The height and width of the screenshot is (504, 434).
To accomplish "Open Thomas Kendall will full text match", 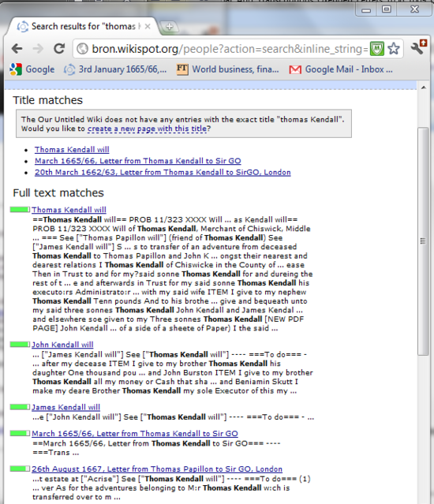I will tap(69, 210).
